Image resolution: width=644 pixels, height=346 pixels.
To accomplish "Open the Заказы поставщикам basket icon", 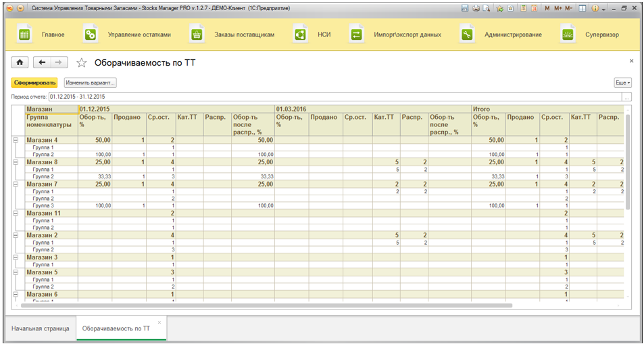I will pos(197,34).
